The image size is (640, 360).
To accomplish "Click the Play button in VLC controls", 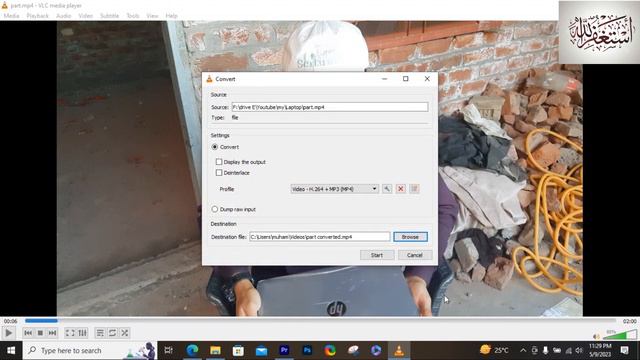I will (x=8, y=333).
